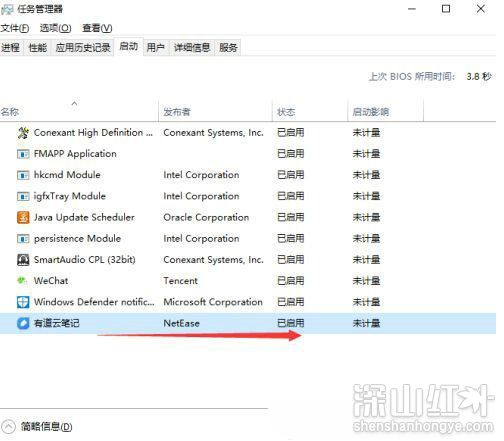This screenshot has height=441, width=504.
Task: Select the 有道云笔记 entry name
Action: (57, 323)
